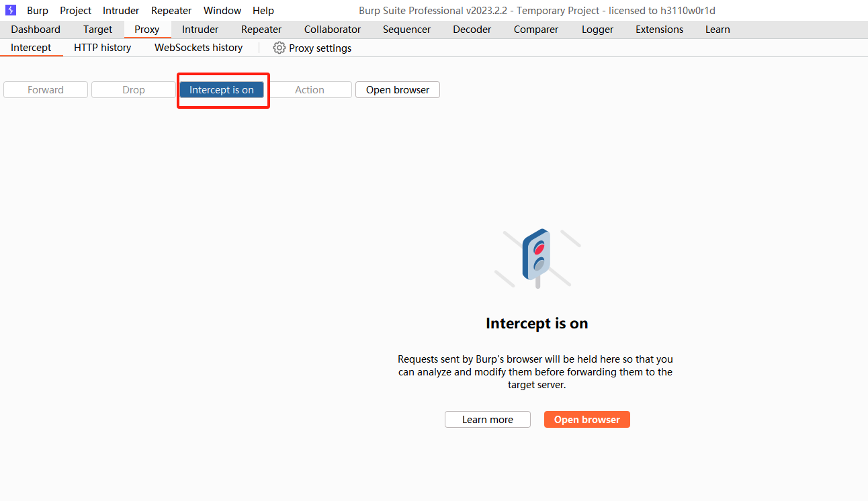
Task: Open the Comparer tab
Action: (x=536, y=30)
